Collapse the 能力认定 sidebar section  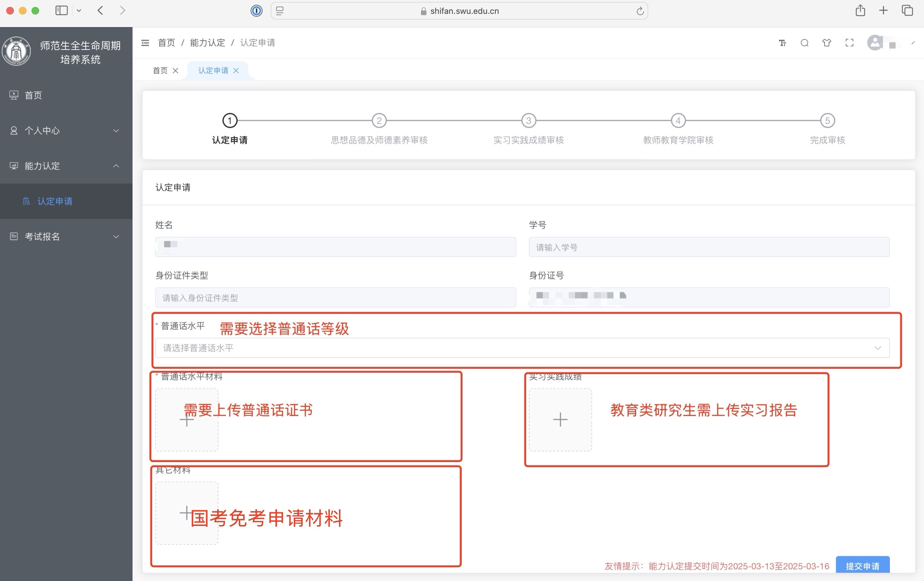[116, 166]
